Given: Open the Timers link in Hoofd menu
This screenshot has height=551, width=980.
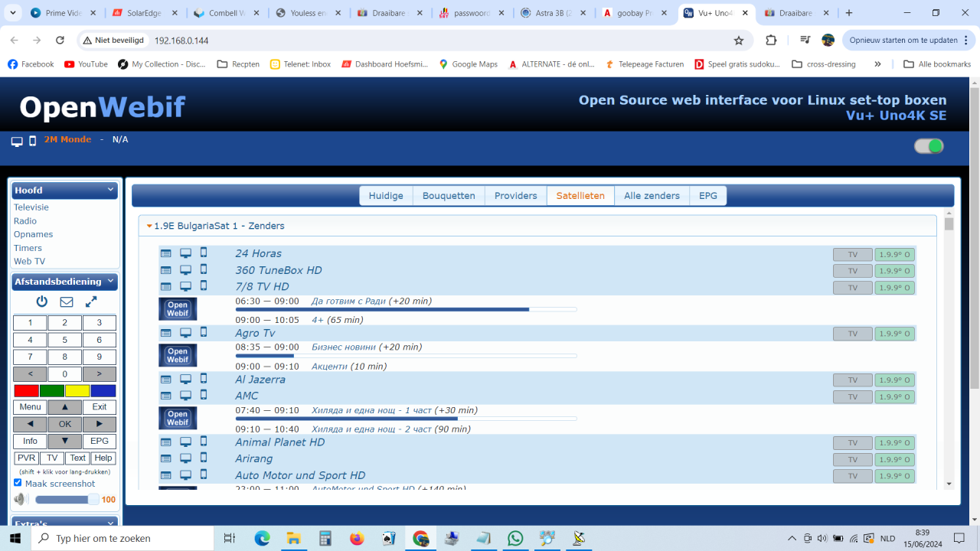Looking at the screenshot, I should 28,248.
